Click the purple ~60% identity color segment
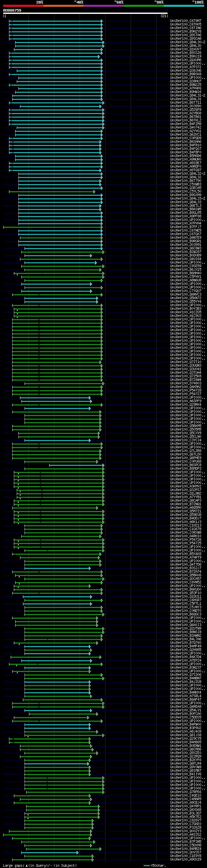The width and height of the screenshot is (207, 868). 103,6
